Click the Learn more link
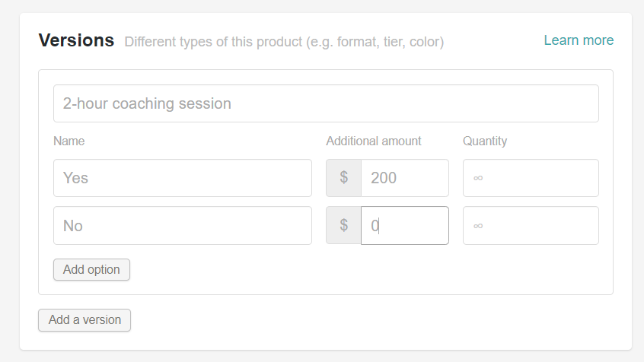This screenshot has height=362, width=644. (578, 40)
